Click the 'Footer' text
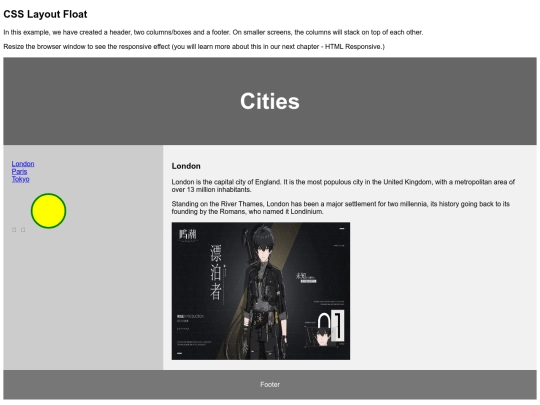Viewport: 540px width, 405px height. 270,384
